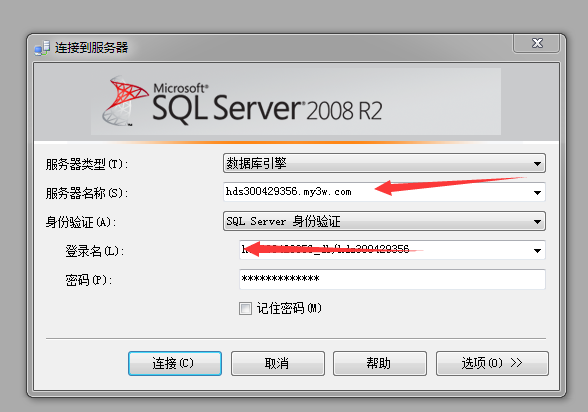
Task: Select the 数据库引擎 server type combo box
Action: pyautogui.click(x=384, y=163)
